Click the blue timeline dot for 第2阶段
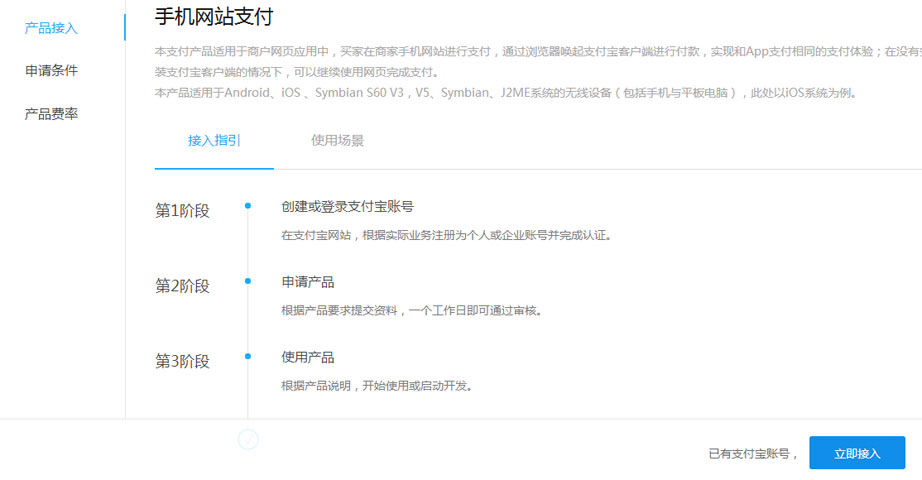 click(x=248, y=282)
